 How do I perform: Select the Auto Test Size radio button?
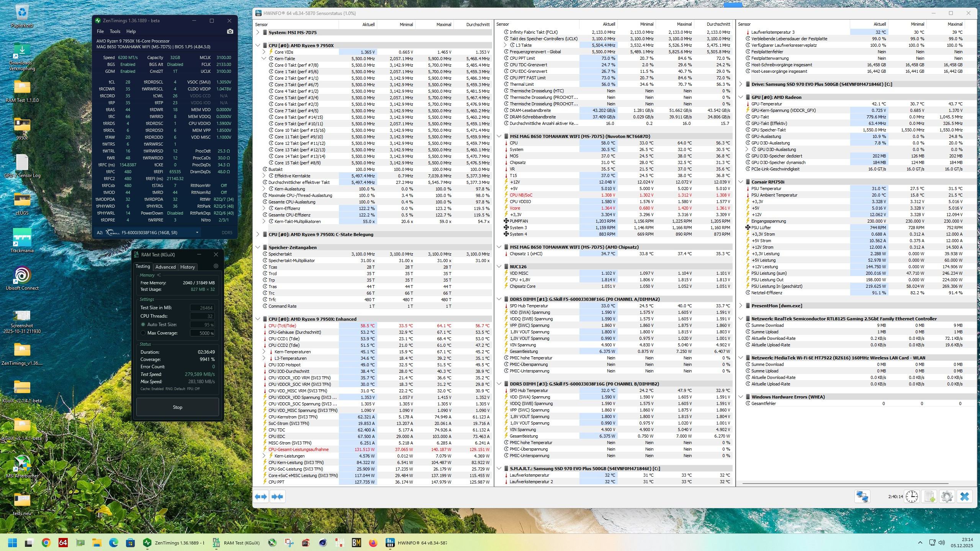pos(143,325)
